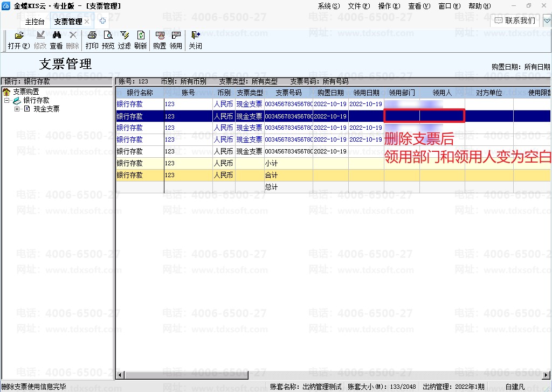552x392 pixels.
Task: Open the 查看(V) menu
Action: point(419,6)
